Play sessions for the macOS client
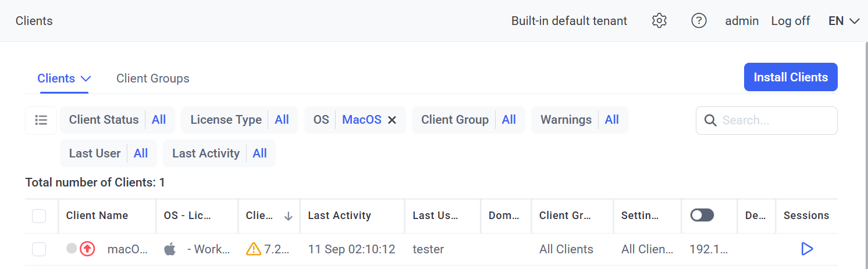The height and width of the screenshot is (269, 868). point(806,249)
